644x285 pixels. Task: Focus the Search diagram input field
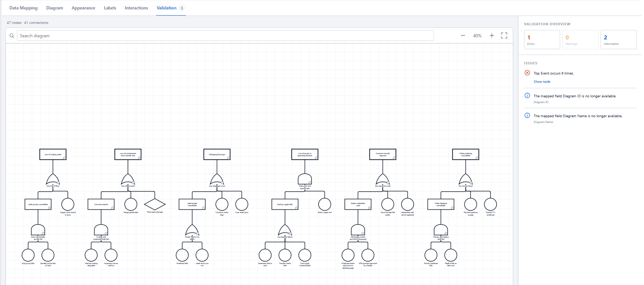coord(225,35)
